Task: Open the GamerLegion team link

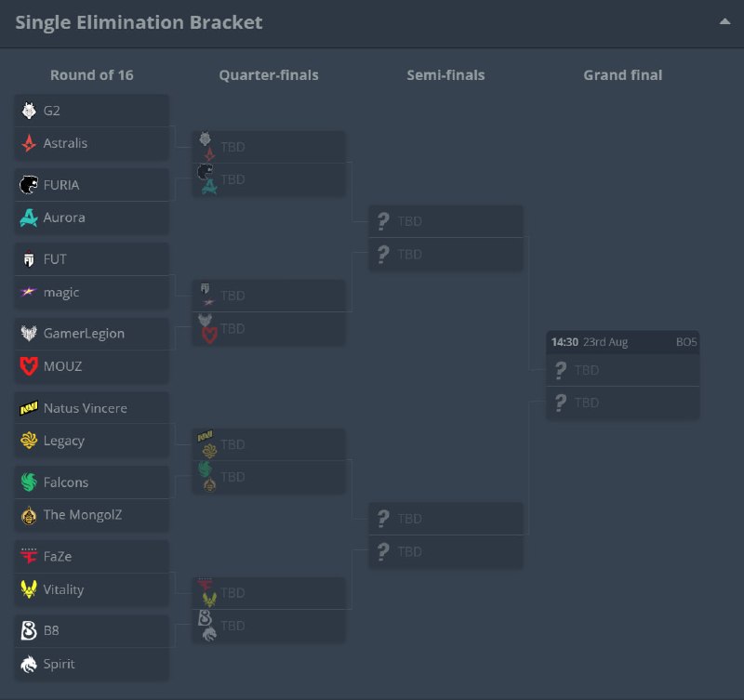Action: pos(92,334)
